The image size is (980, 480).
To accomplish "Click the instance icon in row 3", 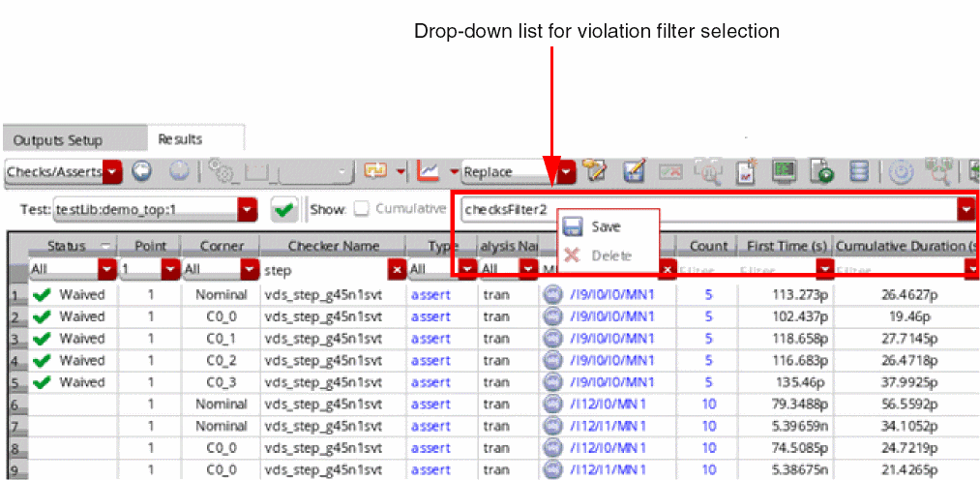I will point(550,338).
